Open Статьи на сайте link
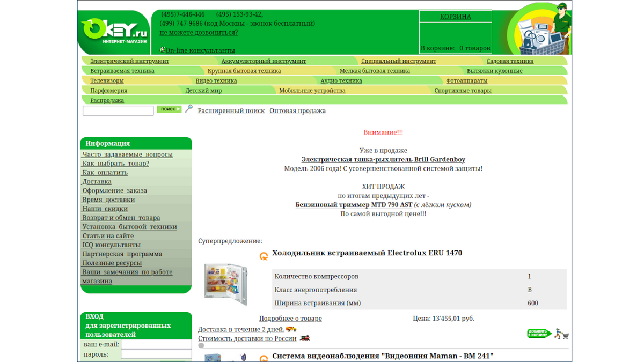This screenshot has width=644, height=362. click(108, 236)
